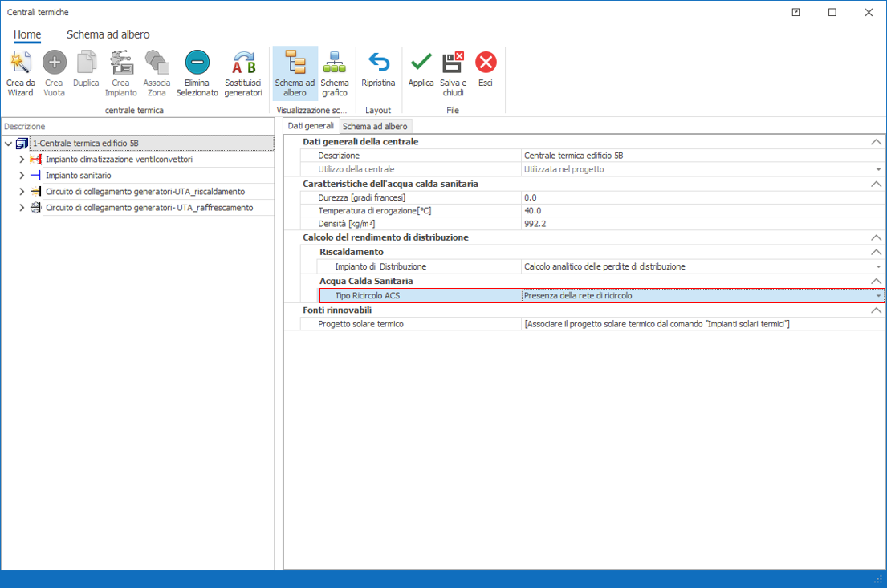Click the Impianto sanitario tree icon
The height and width of the screenshot is (588, 887).
(35, 175)
